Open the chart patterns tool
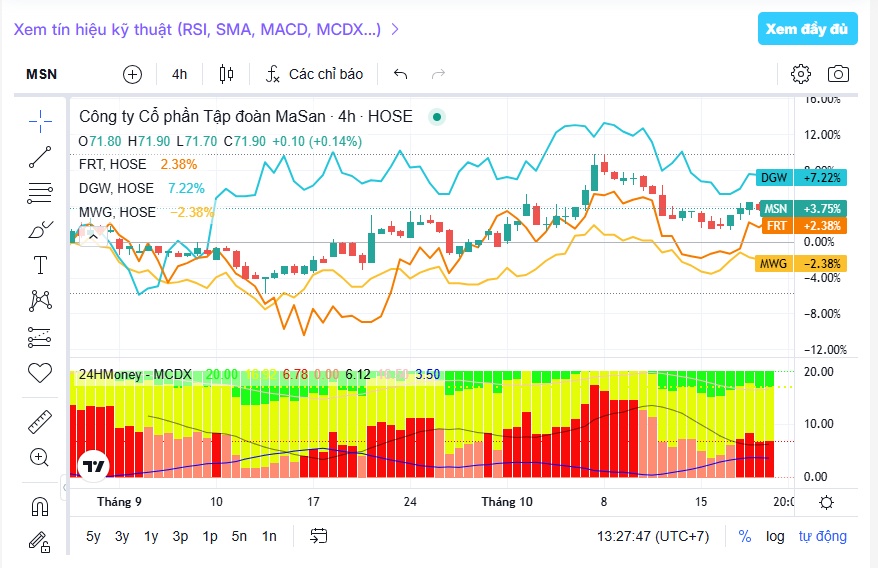This screenshot has height=568, width=878. (x=40, y=301)
